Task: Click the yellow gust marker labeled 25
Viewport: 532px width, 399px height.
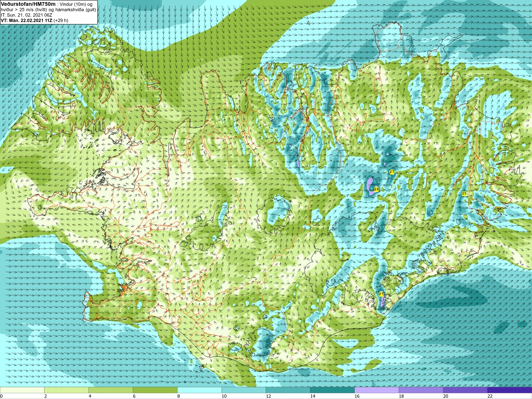Action: (464, 194)
